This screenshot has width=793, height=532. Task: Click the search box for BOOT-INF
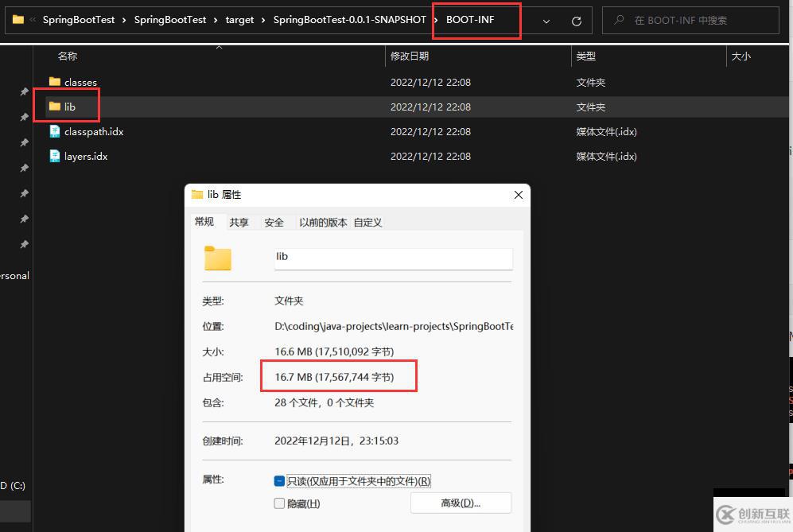pos(690,20)
